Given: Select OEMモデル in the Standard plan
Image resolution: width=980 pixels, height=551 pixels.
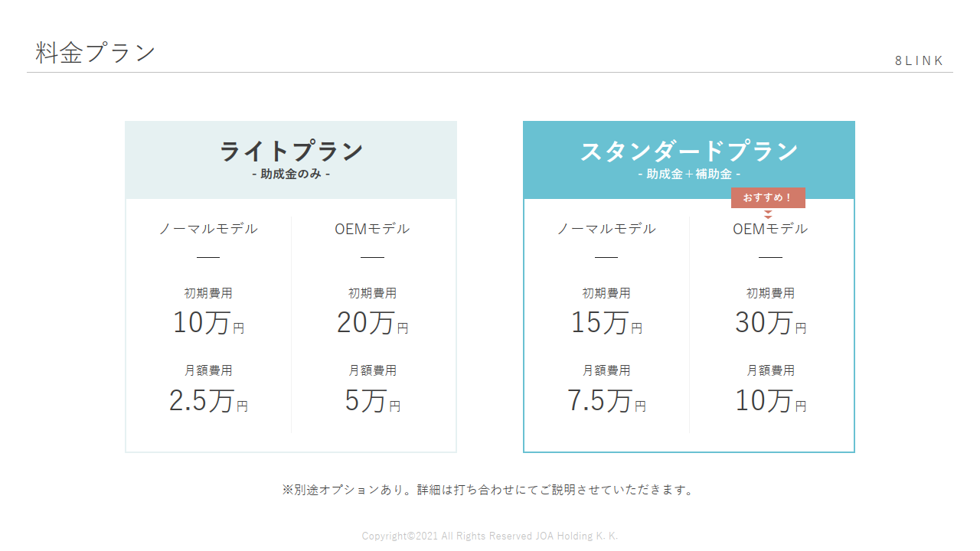Looking at the screenshot, I should coord(770,229).
